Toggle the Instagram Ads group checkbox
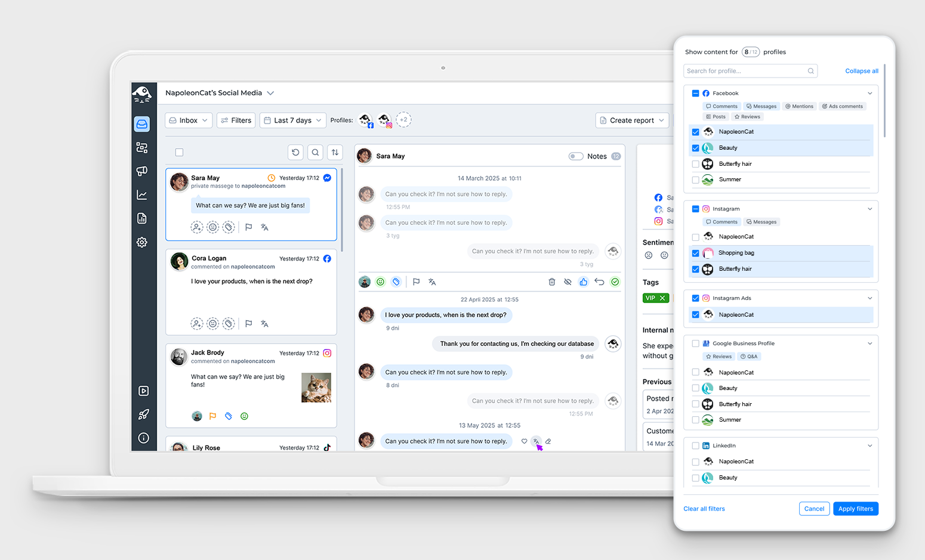The image size is (925, 560). [696, 298]
